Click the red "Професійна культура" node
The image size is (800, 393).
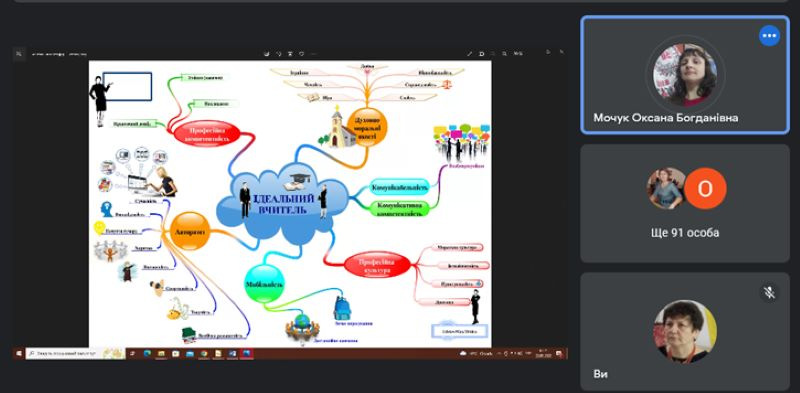377,264
